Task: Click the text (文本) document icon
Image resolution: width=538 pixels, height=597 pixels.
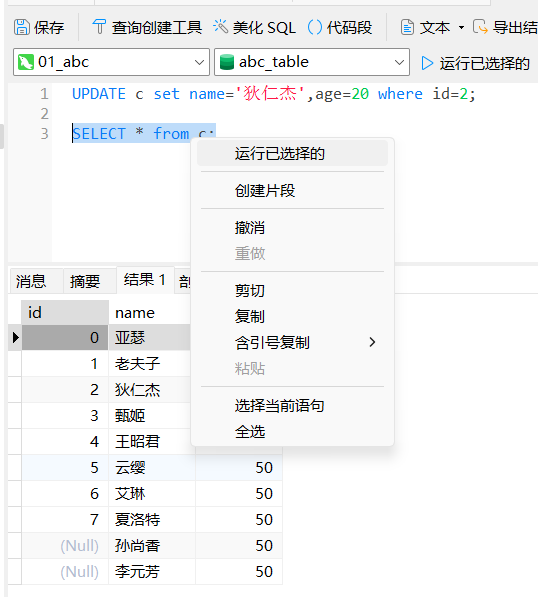Action: [x=407, y=27]
